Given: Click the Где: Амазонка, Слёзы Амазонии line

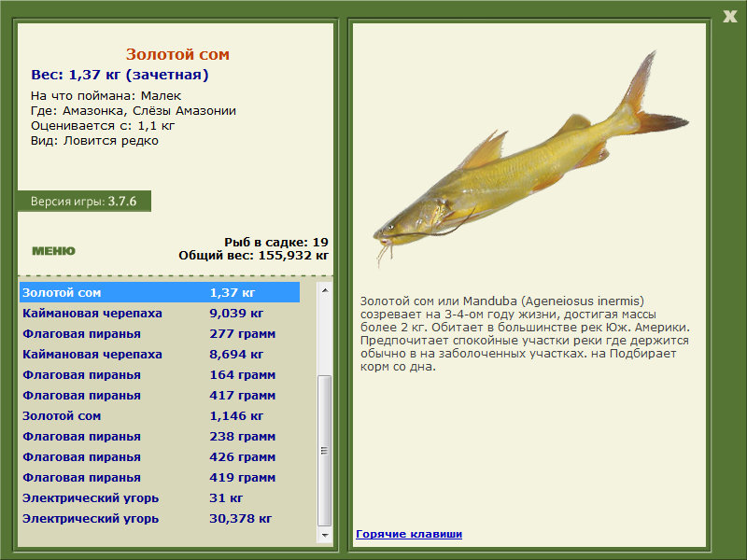Looking at the screenshot, I should click(x=134, y=111).
